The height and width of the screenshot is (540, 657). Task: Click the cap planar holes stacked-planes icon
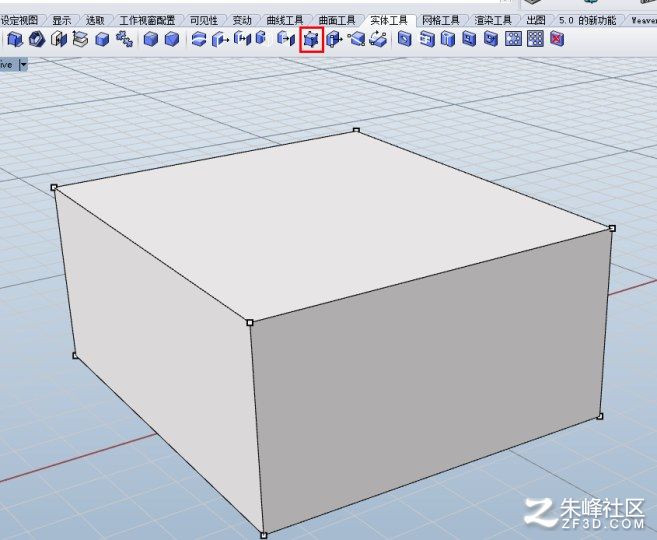[x=80, y=39]
